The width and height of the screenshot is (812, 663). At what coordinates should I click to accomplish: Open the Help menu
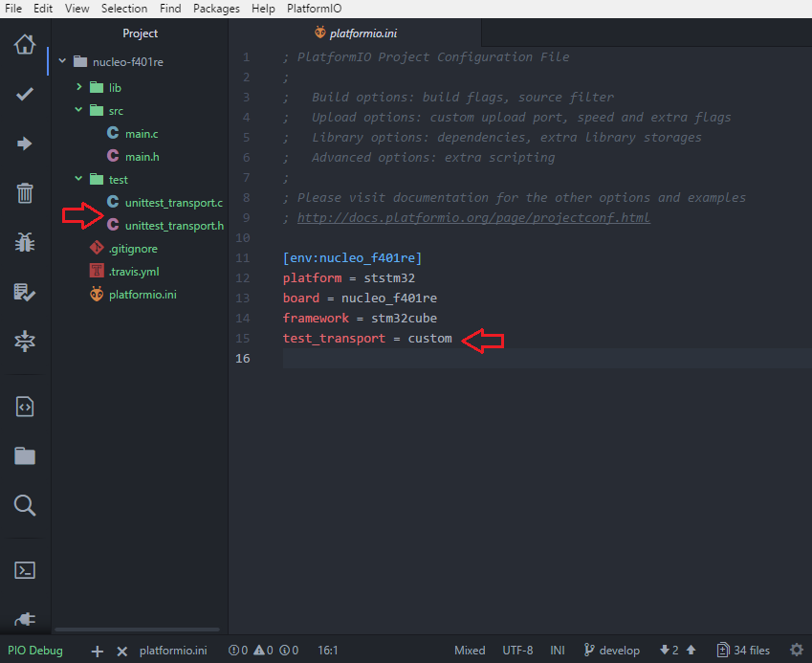click(263, 9)
